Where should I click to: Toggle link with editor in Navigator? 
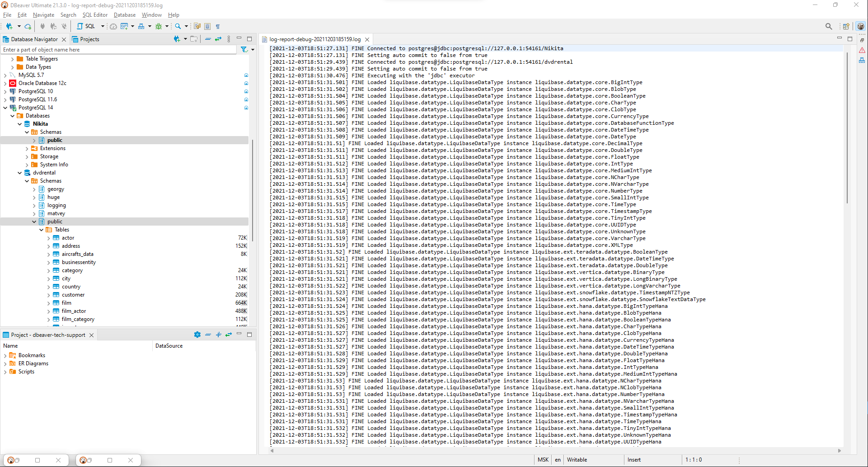coord(218,39)
